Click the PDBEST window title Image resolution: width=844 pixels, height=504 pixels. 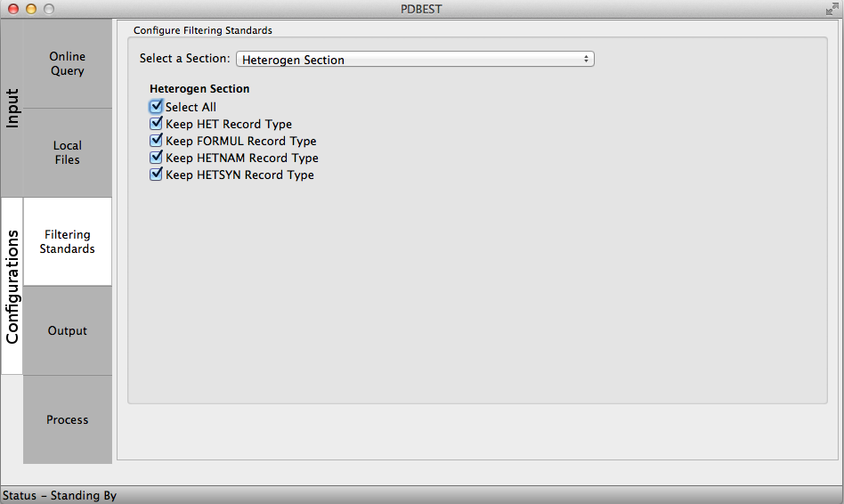(x=421, y=9)
